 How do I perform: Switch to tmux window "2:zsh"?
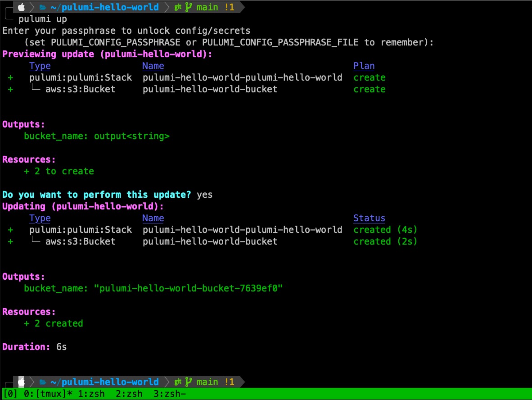coord(129,394)
